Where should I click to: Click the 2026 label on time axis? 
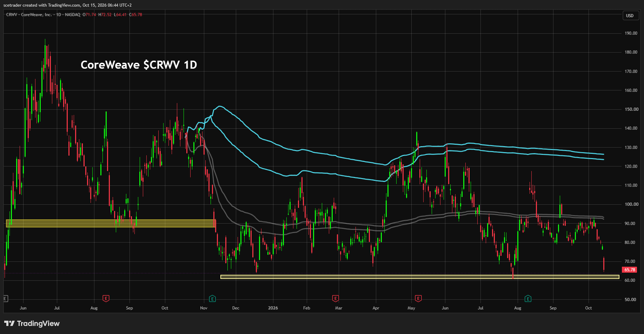pos(273,308)
